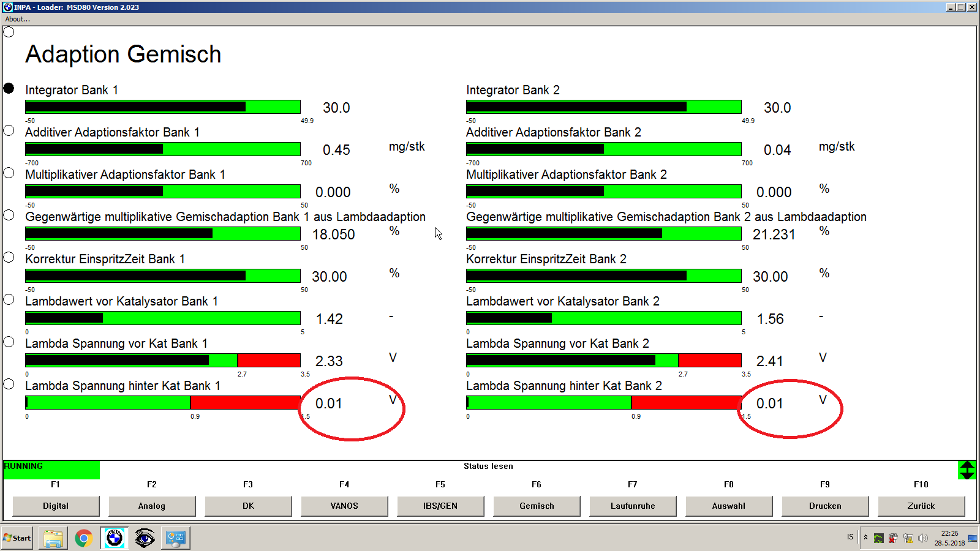Click the INPA app icon in title bar
The image size is (980, 551).
pos(8,7)
